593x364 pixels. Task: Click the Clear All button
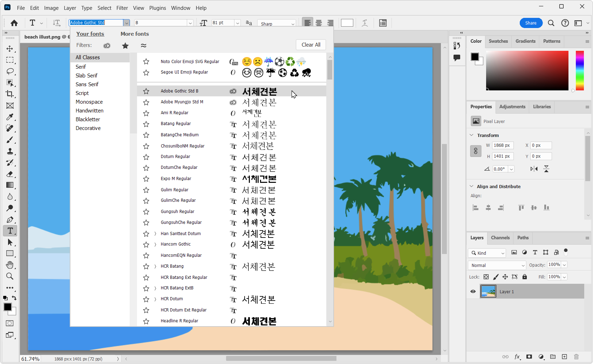click(311, 45)
